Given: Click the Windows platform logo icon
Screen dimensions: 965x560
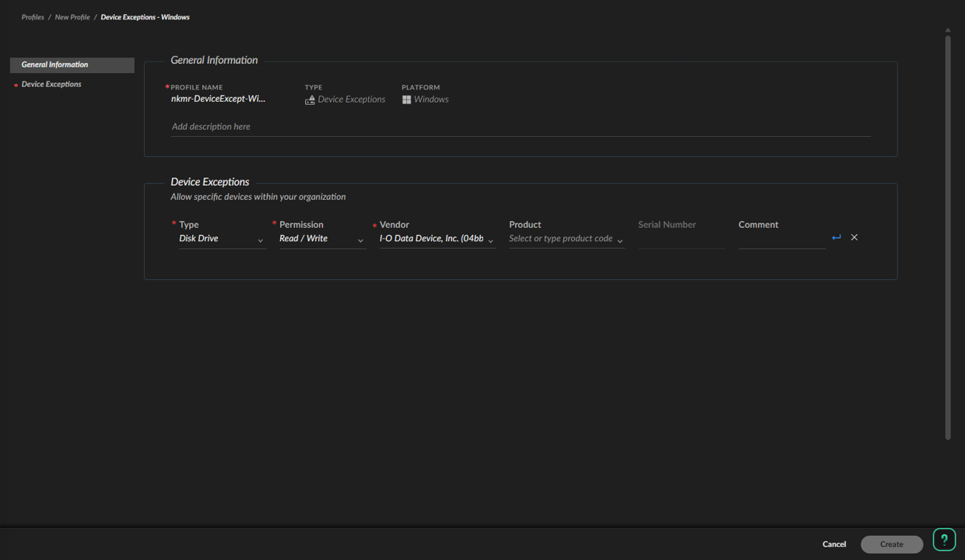Looking at the screenshot, I should [406, 100].
